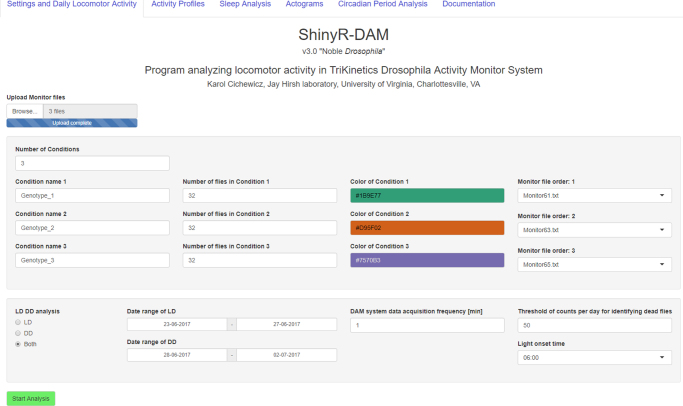Image resolution: width=683 pixels, height=406 pixels.
Task: Pick Color of Condition 1 green swatch
Action: [427, 196]
